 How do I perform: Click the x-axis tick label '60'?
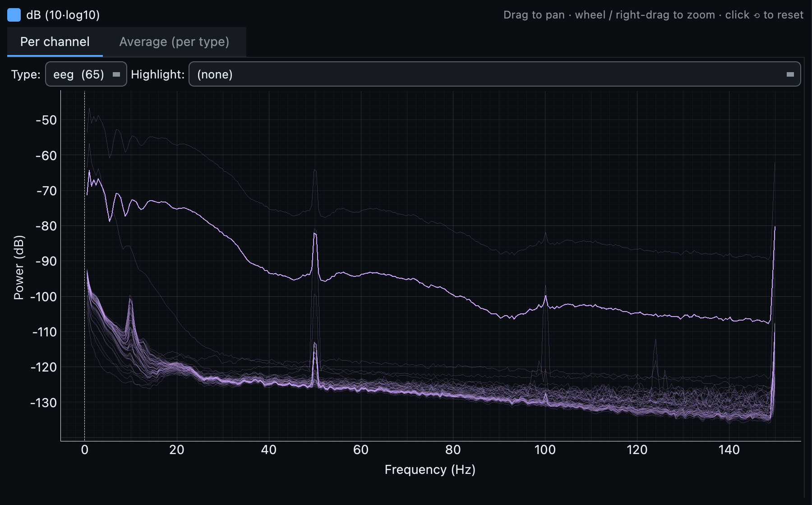click(x=361, y=450)
